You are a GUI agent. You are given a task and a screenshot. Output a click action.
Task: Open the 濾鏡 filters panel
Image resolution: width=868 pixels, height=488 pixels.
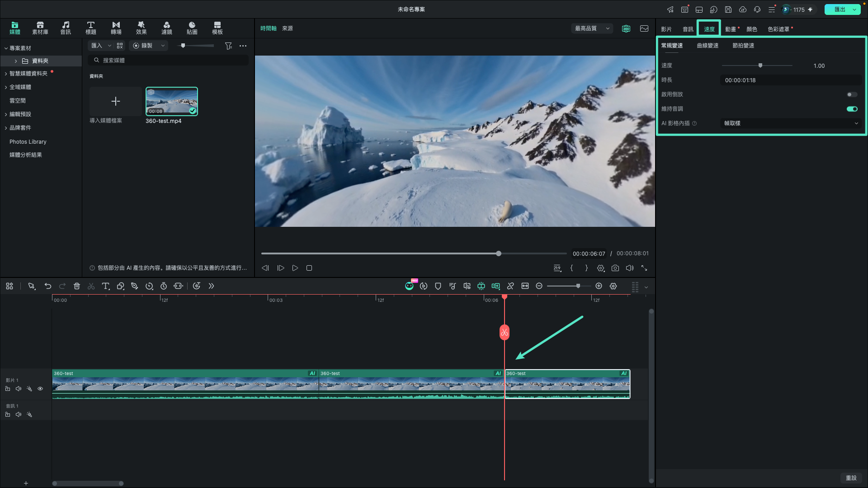click(x=167, y=28)
